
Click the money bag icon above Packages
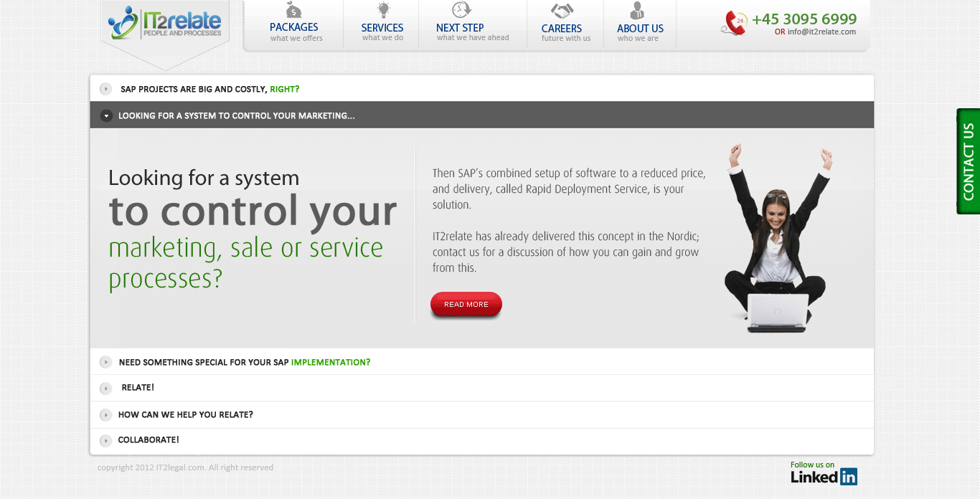click(293, 10)
